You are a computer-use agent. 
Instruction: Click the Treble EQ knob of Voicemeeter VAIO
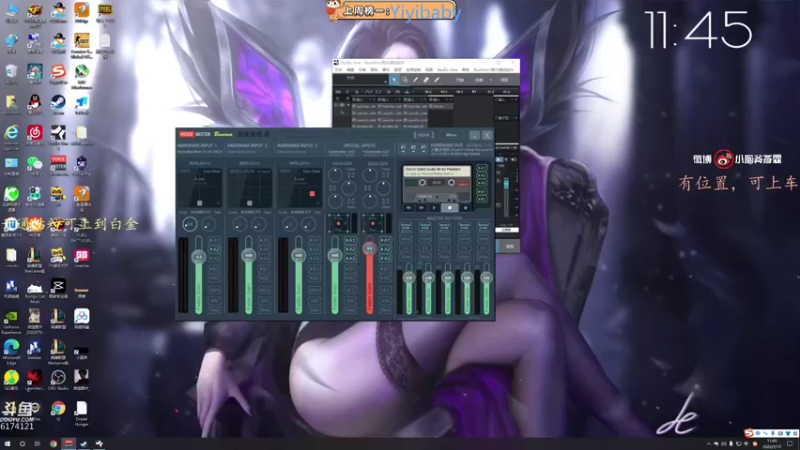pyautogui.click(x=335, y=175)
